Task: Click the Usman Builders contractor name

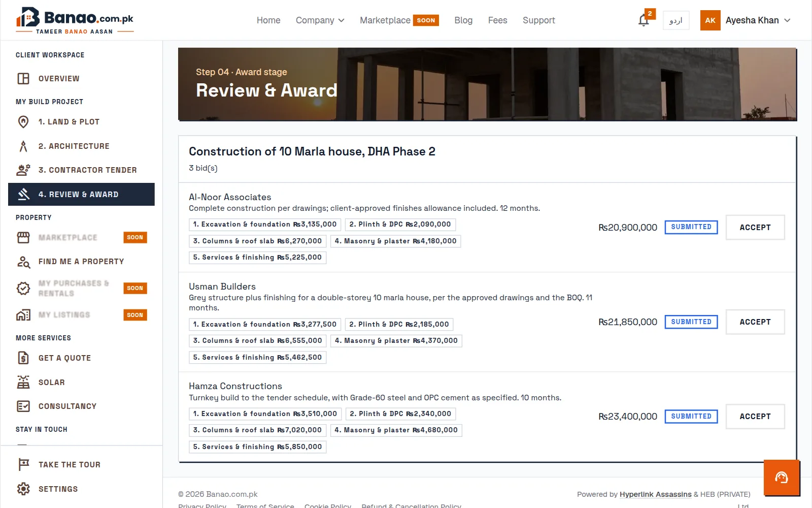Action: click(x=222, y=287)
